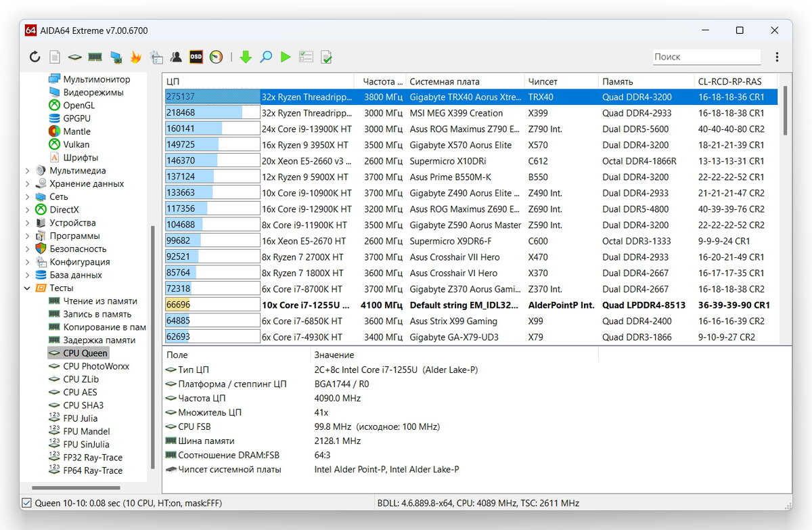
Task: Sort by the Чипсет column header
Action: coord(561,81)
